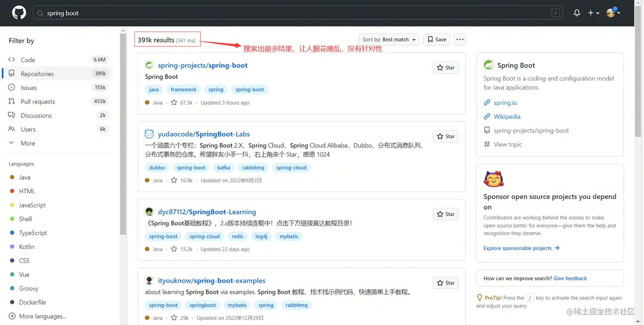Click ityouknow repository avatar icon
Image resolution: width=644 pixels, height=325 pixels.
(x=149, y=280)
